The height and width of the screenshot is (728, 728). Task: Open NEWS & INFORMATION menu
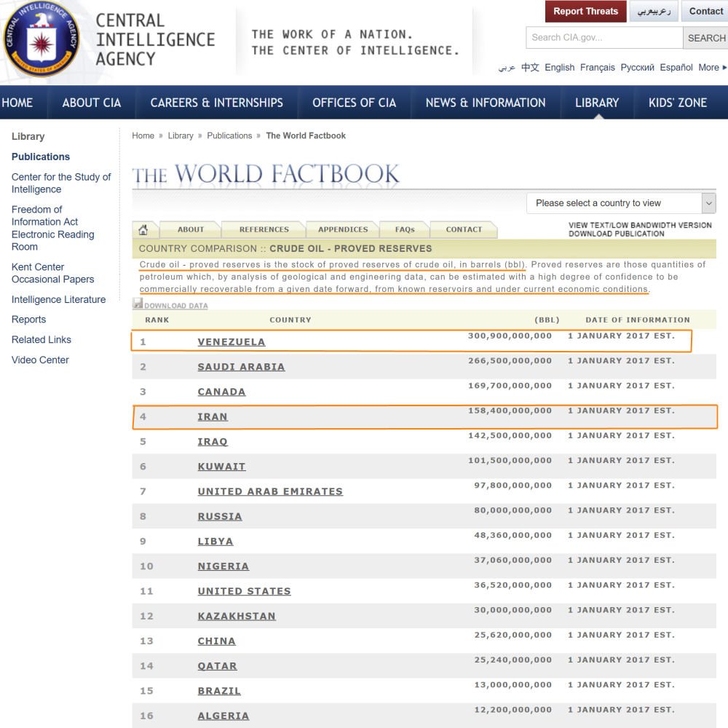coord(486,103)
